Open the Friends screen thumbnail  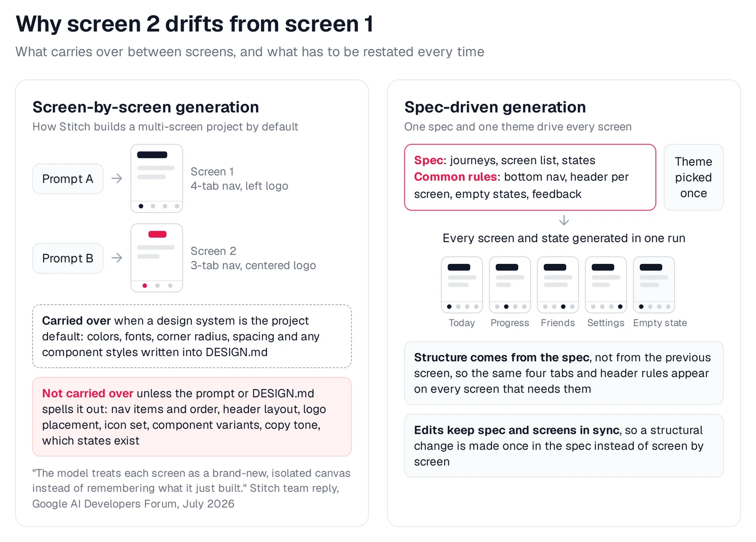coord(558,285)
